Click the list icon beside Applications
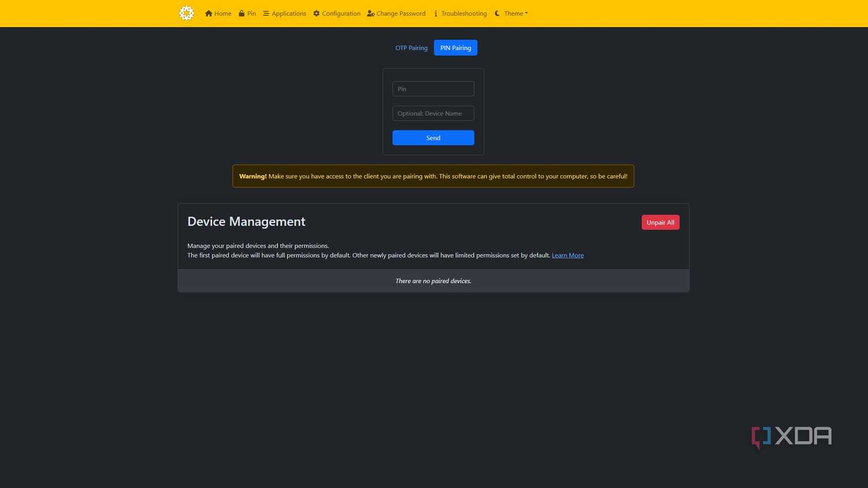 (266, 13)
